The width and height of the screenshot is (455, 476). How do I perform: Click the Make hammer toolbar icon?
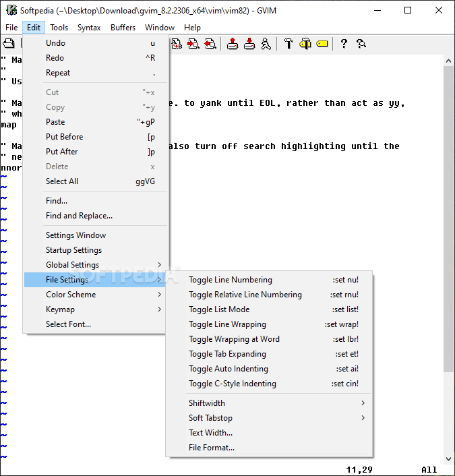[289, 44]
